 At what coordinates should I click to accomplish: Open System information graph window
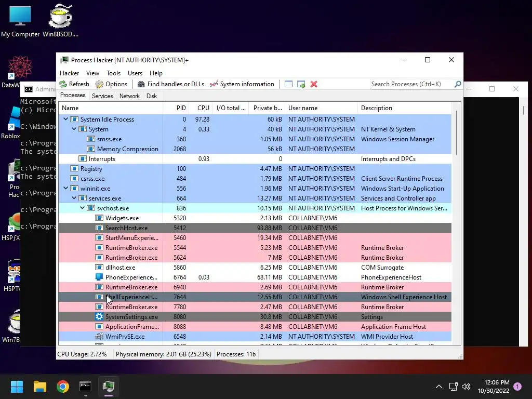click(242, 84)
